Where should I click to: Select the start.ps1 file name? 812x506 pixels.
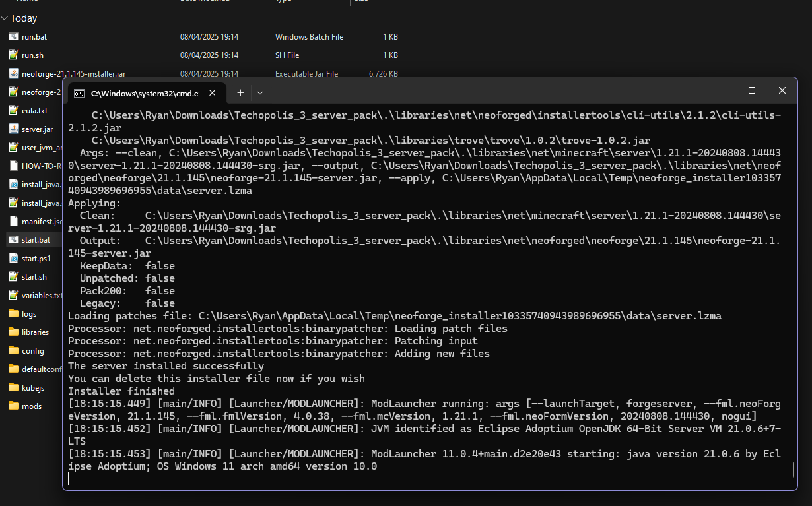(36, 259)
